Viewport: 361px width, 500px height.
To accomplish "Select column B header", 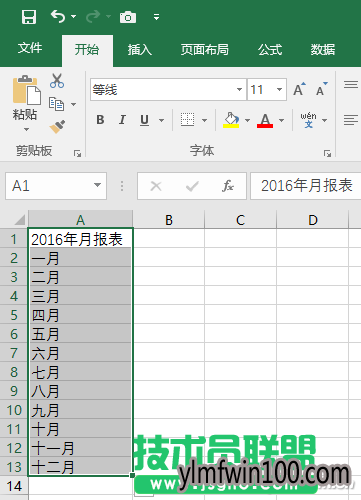I will coord(169,220).
